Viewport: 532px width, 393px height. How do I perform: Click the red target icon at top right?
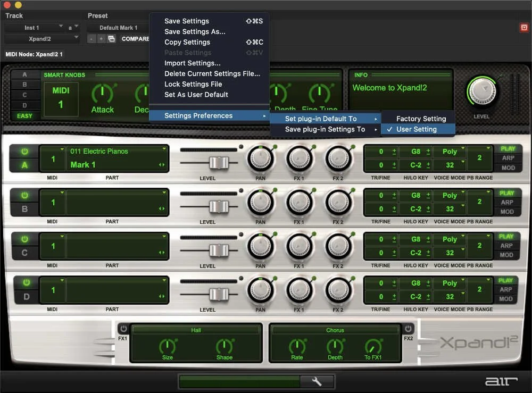524,28
